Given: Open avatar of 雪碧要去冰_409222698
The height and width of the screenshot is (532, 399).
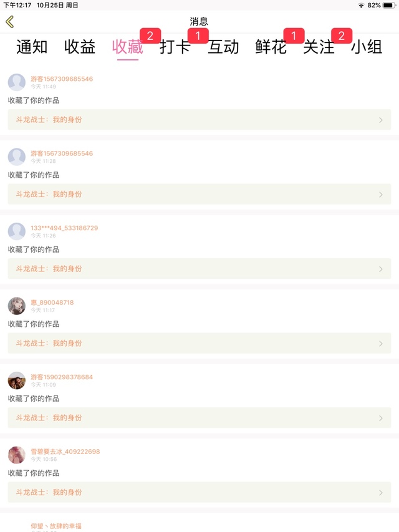Looking at the screenshot, I should (17, 455).
